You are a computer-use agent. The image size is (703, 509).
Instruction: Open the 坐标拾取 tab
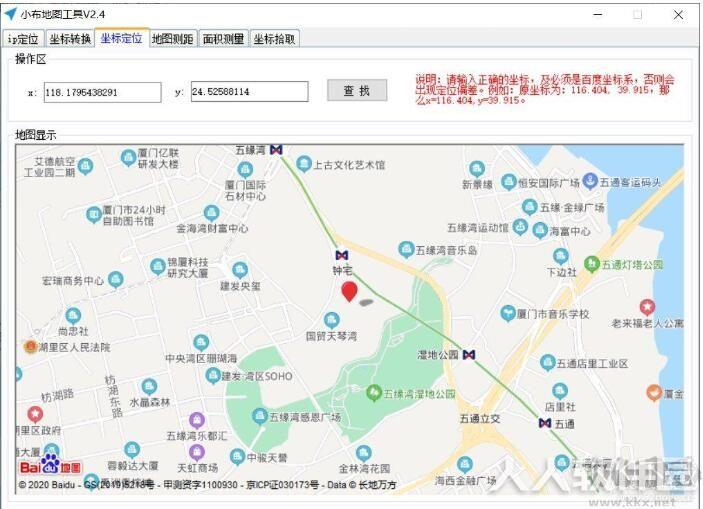click(x=274, y=39)
